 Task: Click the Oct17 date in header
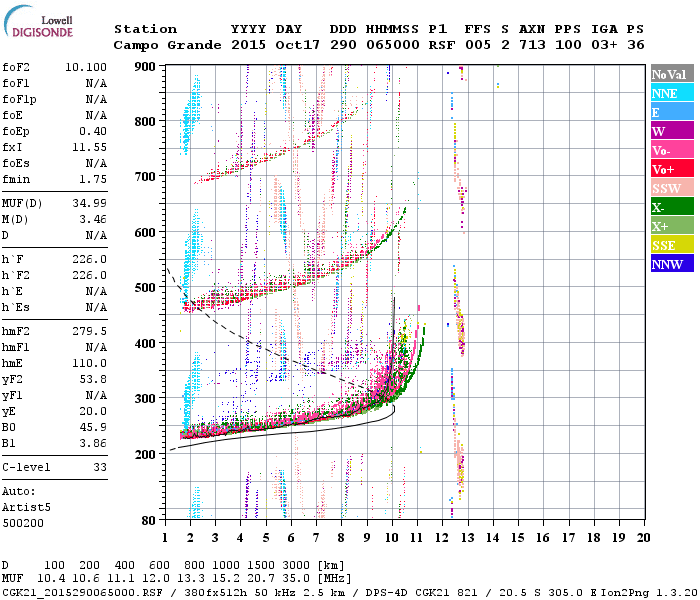(297, 45)
